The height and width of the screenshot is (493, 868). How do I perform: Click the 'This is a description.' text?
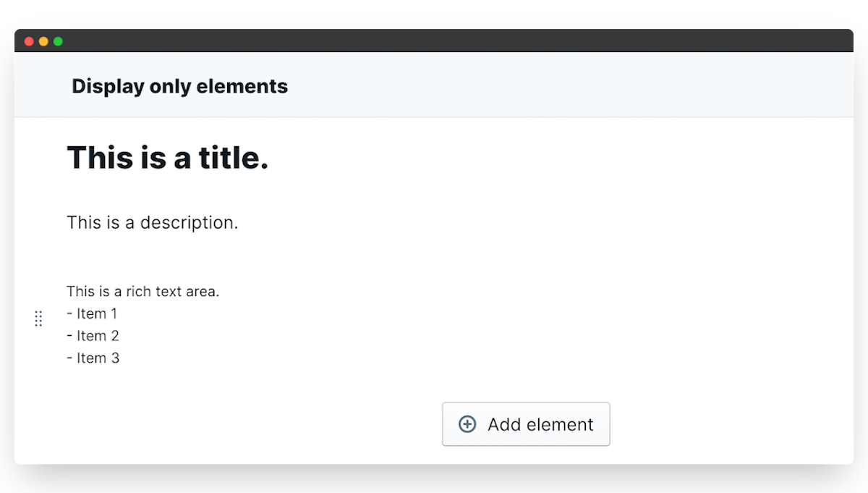pos(152,222)
